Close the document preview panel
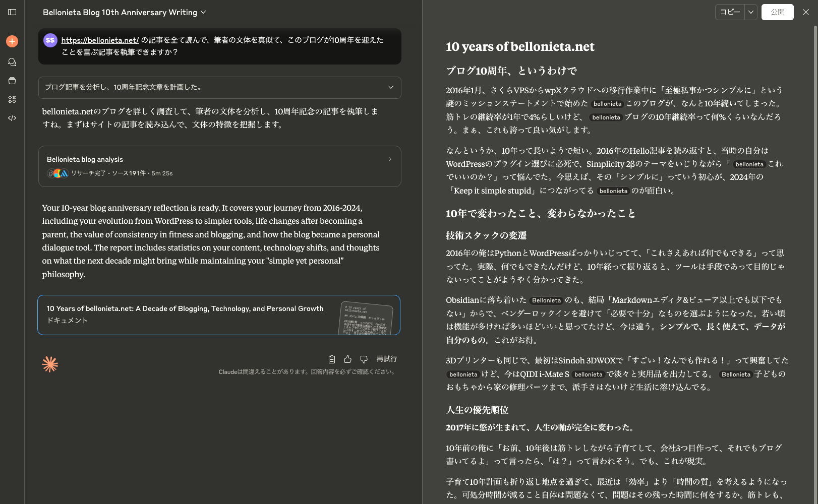The width and height of the screenshot is (818, 504). click(x=806, y=12)
